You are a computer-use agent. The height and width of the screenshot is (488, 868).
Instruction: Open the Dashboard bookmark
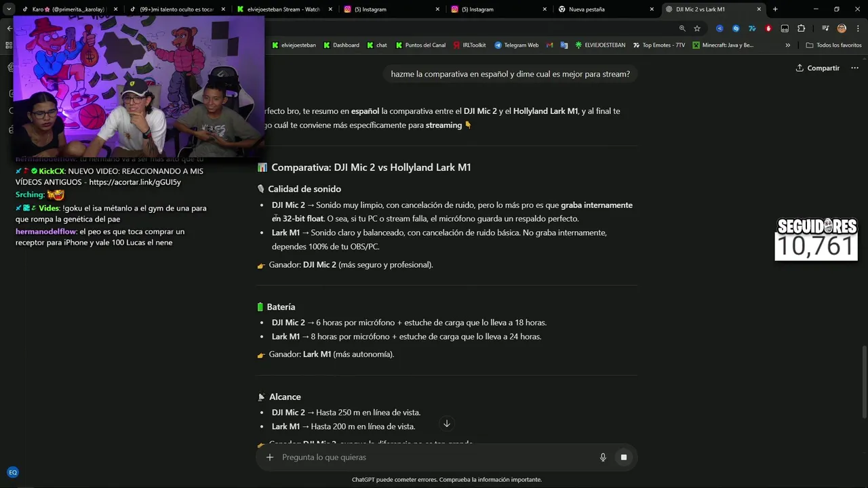pyautogui.click(x=341, y=45)
